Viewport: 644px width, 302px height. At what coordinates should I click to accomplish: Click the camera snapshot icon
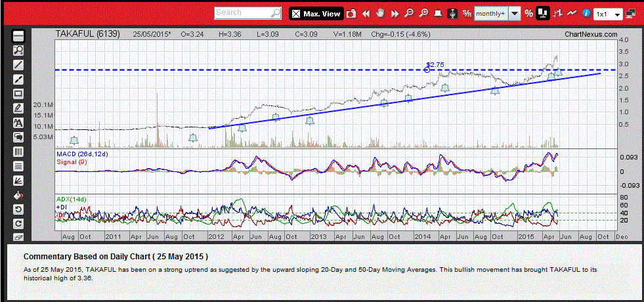tap(351, 14)
